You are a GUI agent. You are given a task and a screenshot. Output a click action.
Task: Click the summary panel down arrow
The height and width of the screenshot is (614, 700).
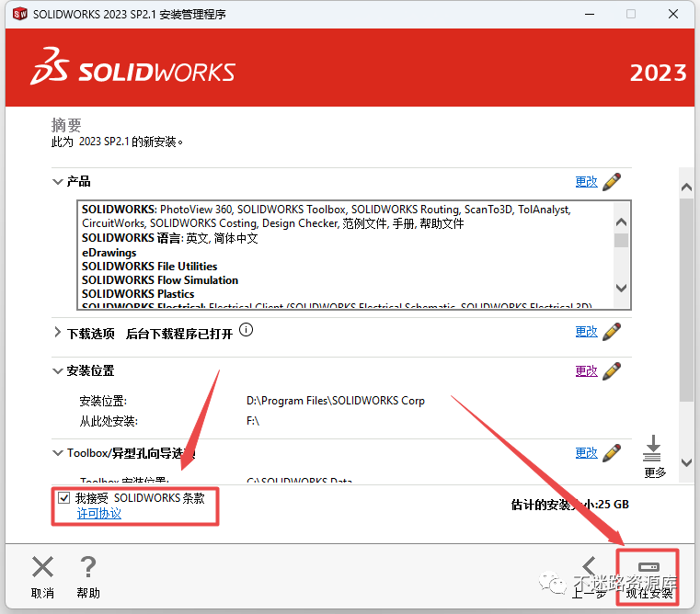(686, 462)
